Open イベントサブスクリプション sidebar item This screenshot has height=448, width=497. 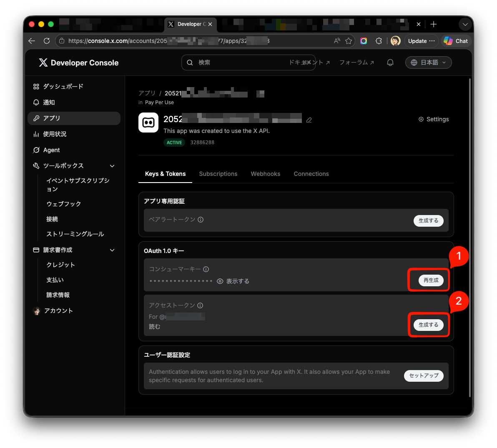click(x=78, y=185)
